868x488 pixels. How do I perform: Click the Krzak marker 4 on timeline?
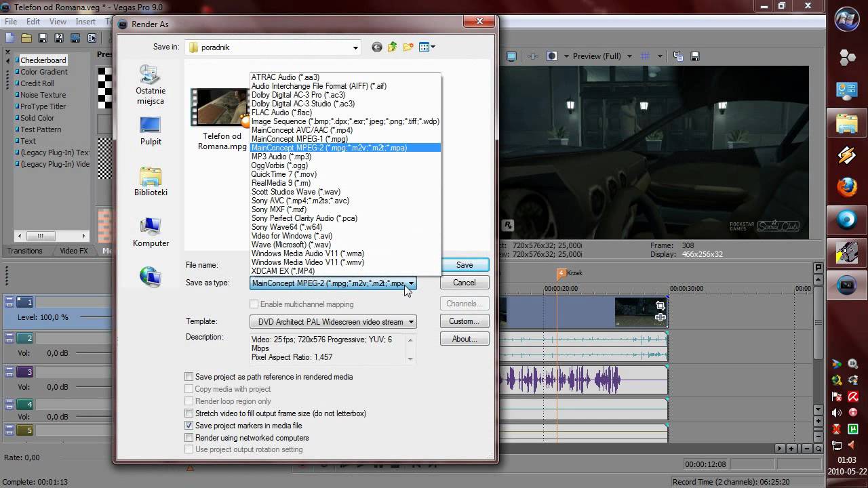pyautogui.click(x=561, y=272)
